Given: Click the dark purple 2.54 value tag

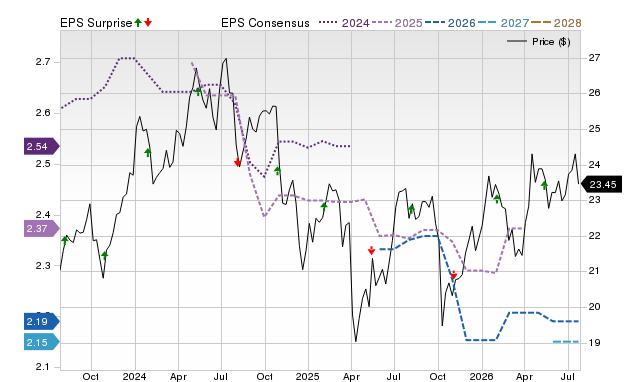Looking at the screenshot, I should point(41,146).
